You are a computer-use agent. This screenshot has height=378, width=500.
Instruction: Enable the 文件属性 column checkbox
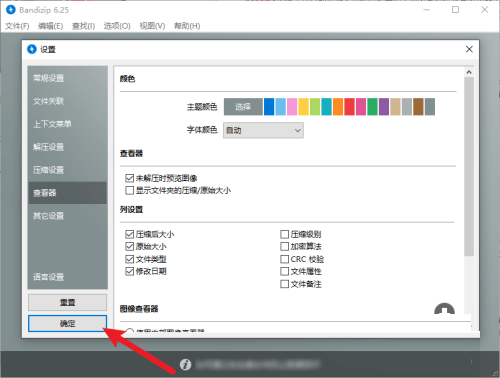[x=284, y=271]
